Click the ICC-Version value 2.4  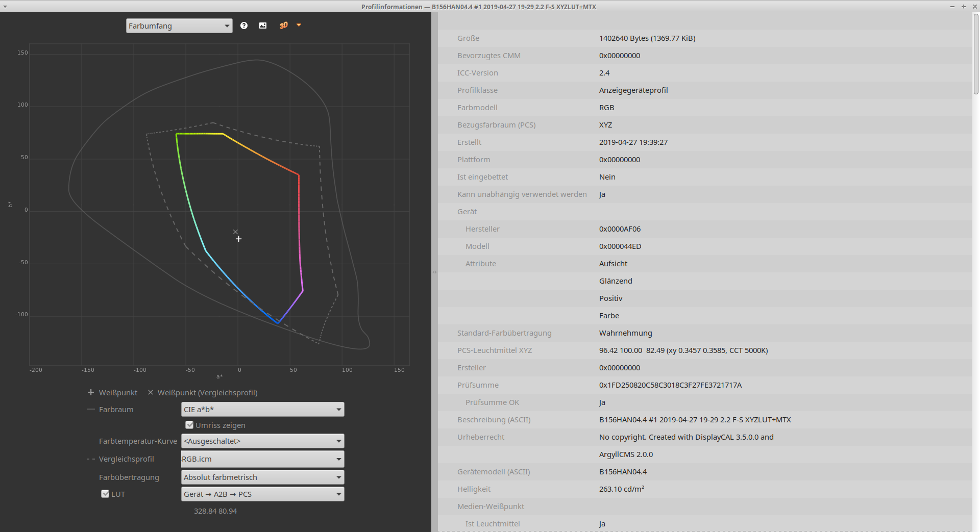(x=604, y=73)
